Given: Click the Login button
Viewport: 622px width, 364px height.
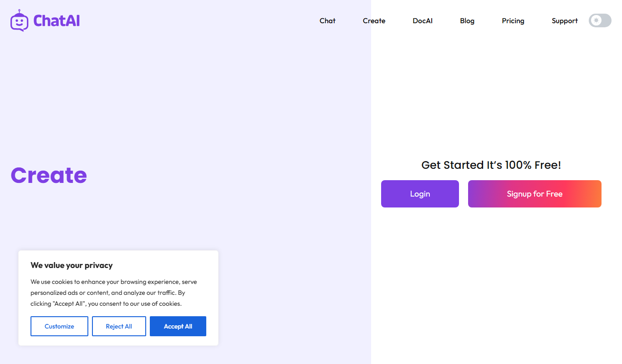Looking at the screenshot, I should click(420, 194).
